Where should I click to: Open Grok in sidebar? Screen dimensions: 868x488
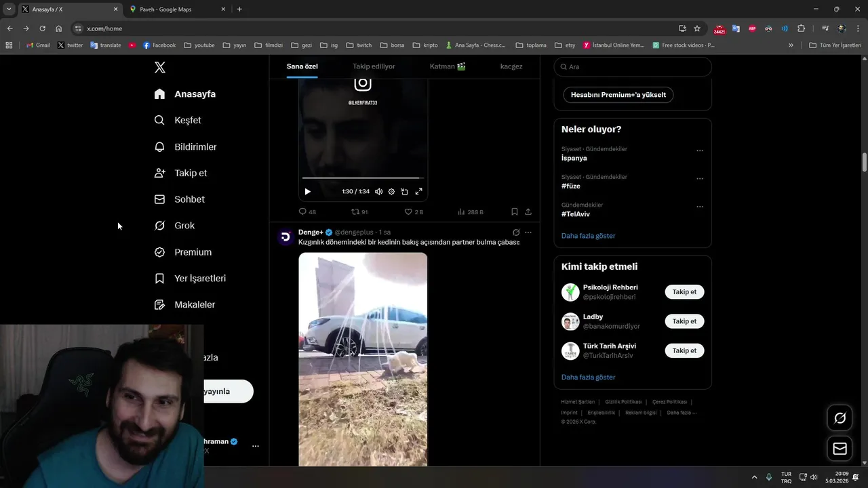coord(174,226)
